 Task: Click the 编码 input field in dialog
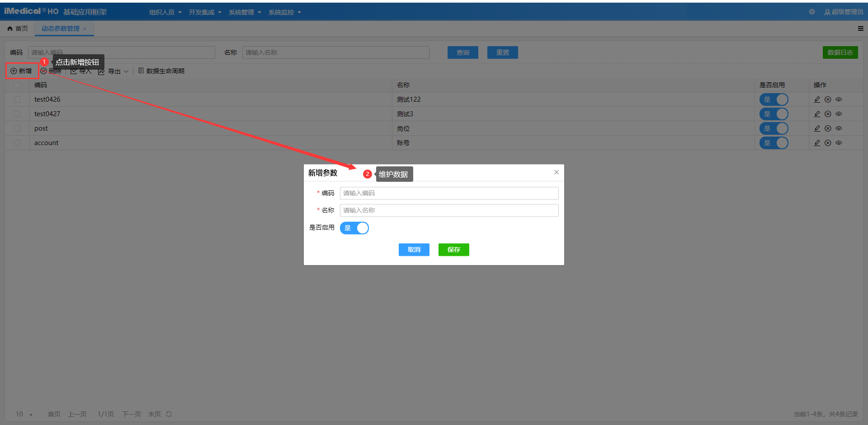[x=449, y=193]
